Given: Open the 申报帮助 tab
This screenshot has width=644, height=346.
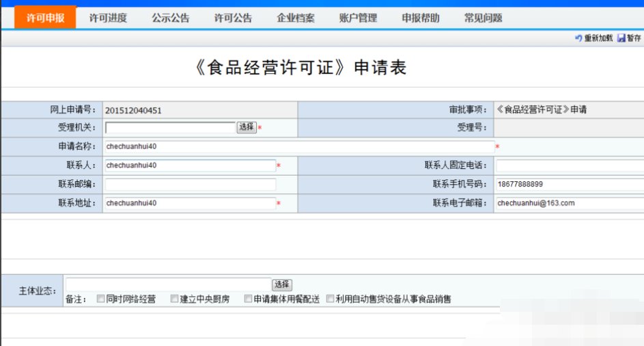Looking at the screenshot, I should (420, 18).
